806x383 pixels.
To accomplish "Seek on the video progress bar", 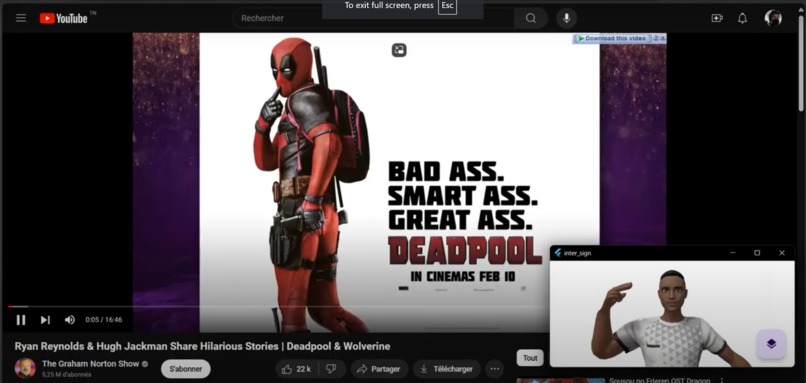I will (x=278, y=306).
